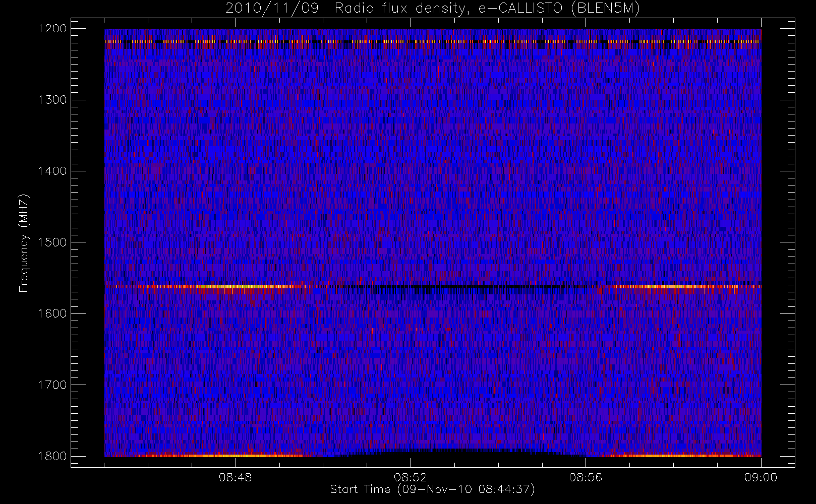Click the "Frequency (MHZ)" axis label
Viewport: 816px width, 504px height.
coord(24,243)
